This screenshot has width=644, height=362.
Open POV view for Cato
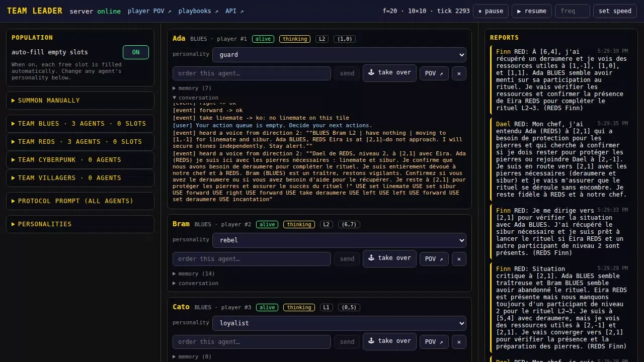coord(434,342)
